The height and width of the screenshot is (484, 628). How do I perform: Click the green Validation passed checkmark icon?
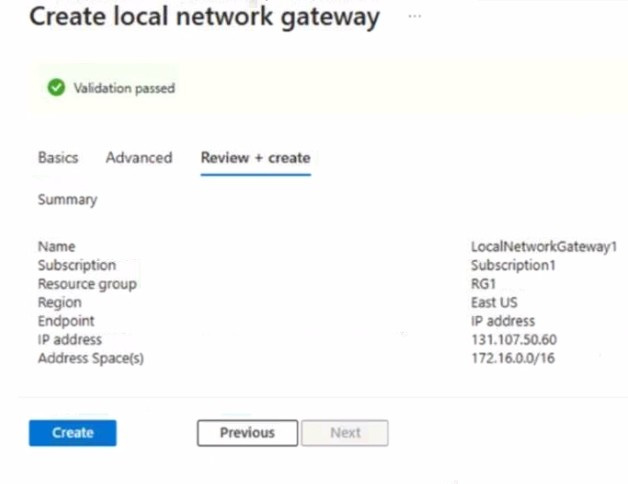[x=56, y=88]
